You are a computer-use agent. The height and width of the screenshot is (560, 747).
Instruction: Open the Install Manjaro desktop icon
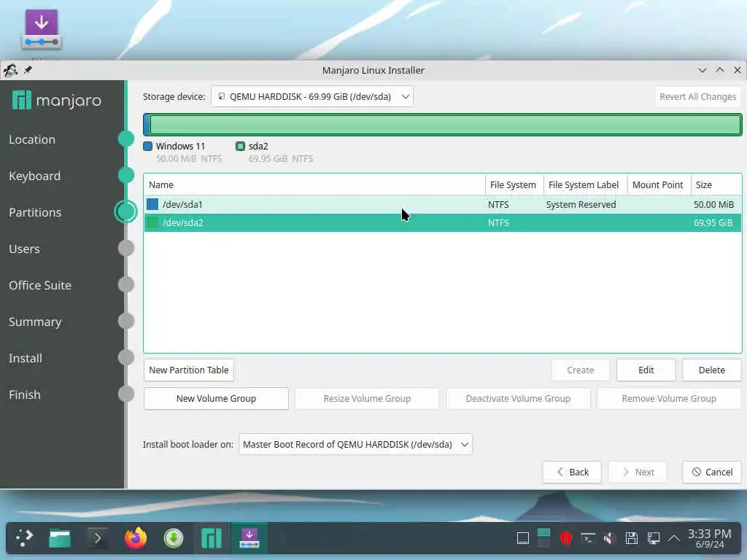42,29
